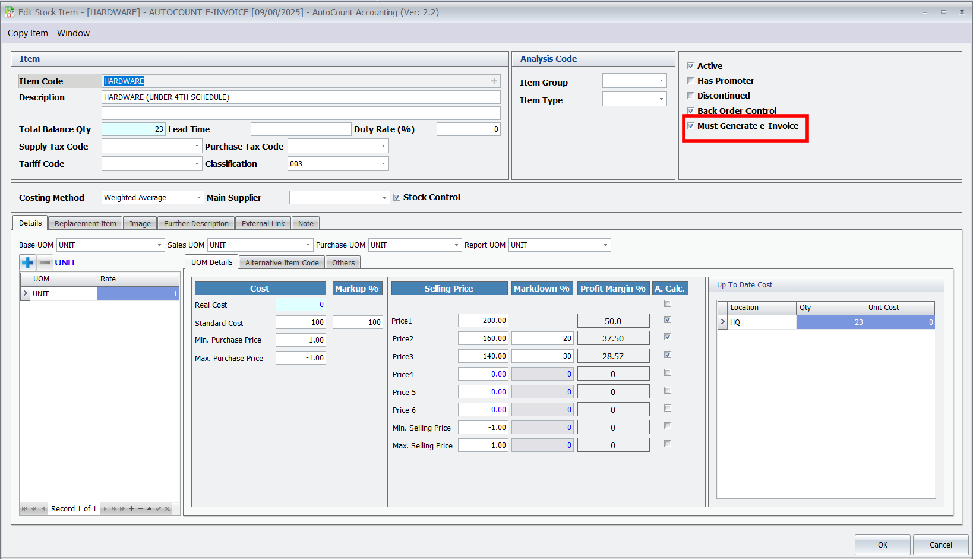Click the blue plus Add UOM button
The height and width of the screenshot is (560, 973).
(x=27, y=262)
